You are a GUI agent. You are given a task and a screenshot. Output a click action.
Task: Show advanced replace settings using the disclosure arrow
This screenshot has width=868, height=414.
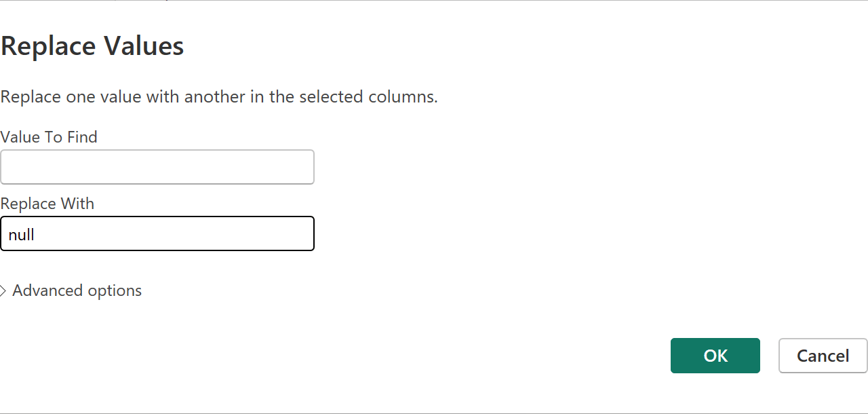coord(3,291)
